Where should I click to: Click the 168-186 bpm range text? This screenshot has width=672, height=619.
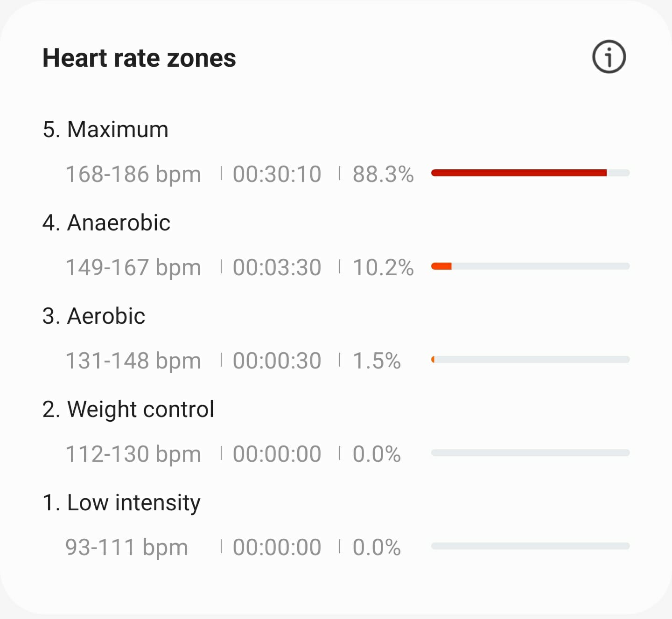pos(133,174)
